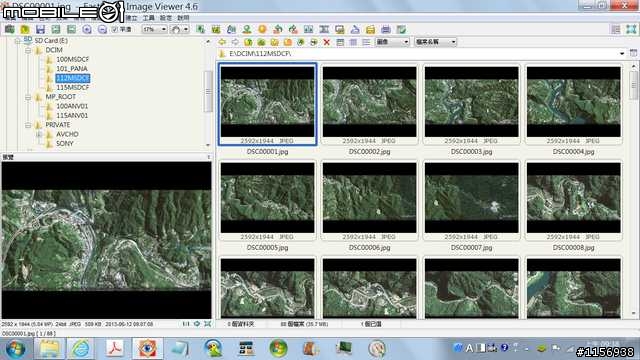Click the printer icon in the toolbar
Screen dimensions: 640x360
[386, 29]
